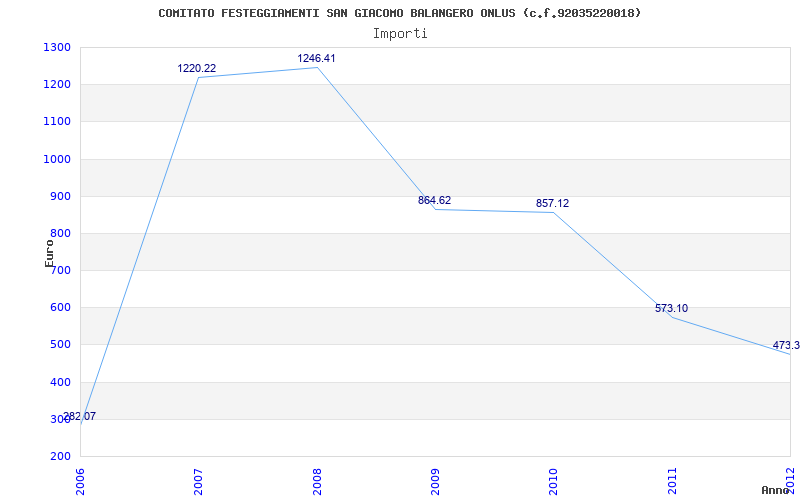Select the 864.62 data label
The height and width of the screenshot is (500, 800).
(434, 201)
